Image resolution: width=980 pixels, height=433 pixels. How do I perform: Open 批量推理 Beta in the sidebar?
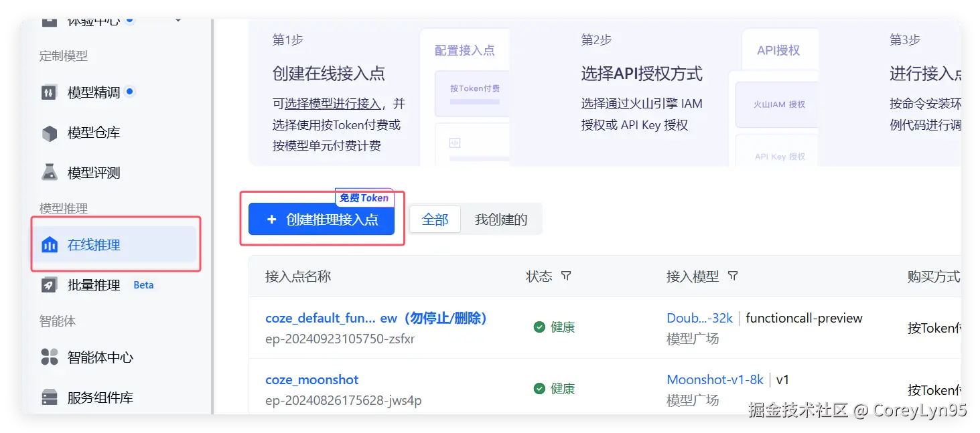tap(49, 284)
